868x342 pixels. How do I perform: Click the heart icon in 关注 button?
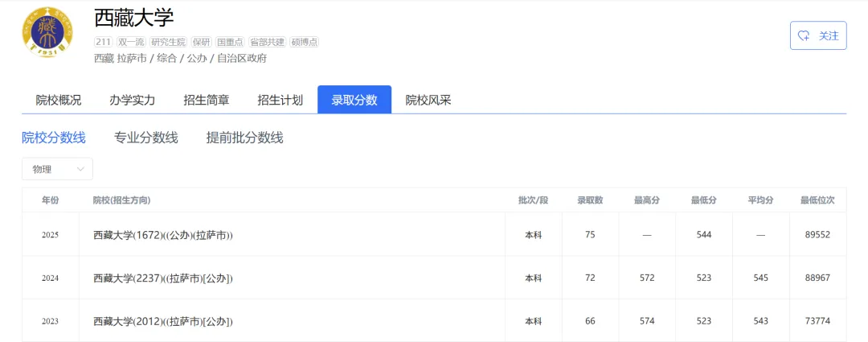click(804, 35)
